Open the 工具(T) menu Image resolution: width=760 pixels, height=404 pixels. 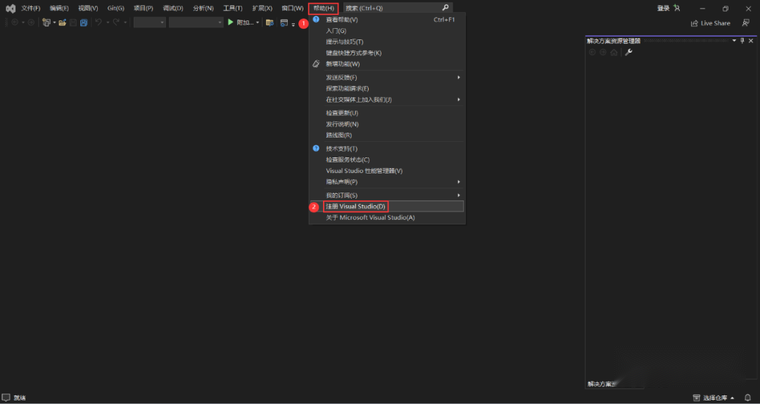[x=233, y=8]
